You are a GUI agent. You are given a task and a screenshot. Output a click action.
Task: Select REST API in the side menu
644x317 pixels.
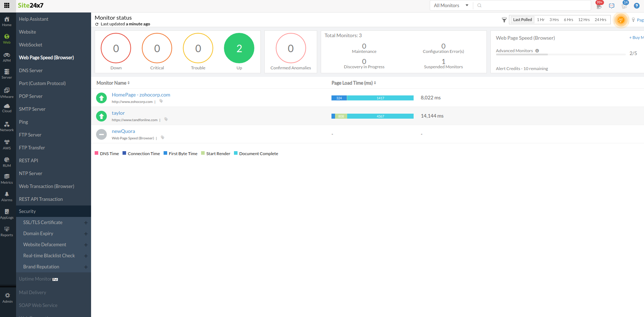(29, 160)
